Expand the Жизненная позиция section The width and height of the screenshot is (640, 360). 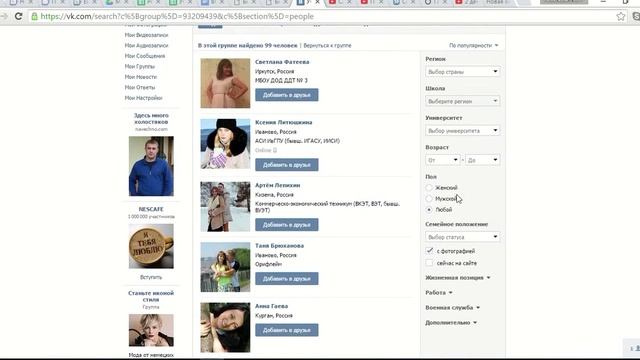[x=458, y=278]
